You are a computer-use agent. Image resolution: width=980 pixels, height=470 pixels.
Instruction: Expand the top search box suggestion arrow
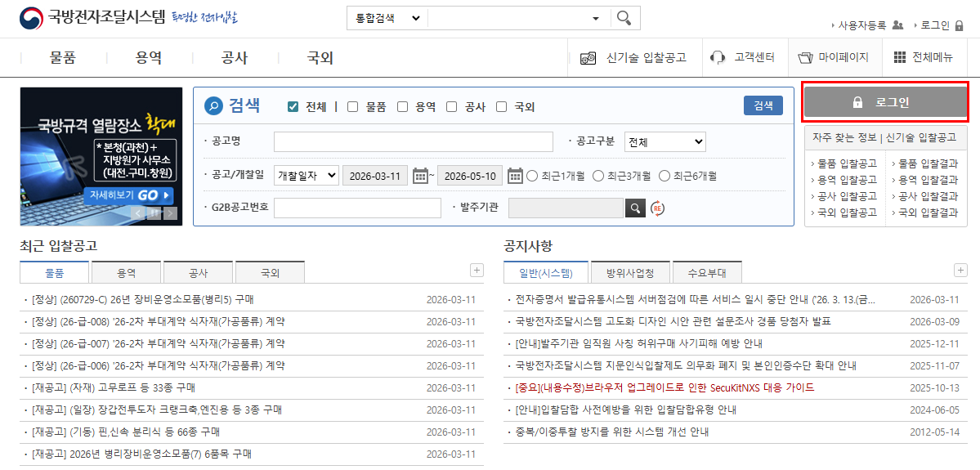(x=596, y=18)
